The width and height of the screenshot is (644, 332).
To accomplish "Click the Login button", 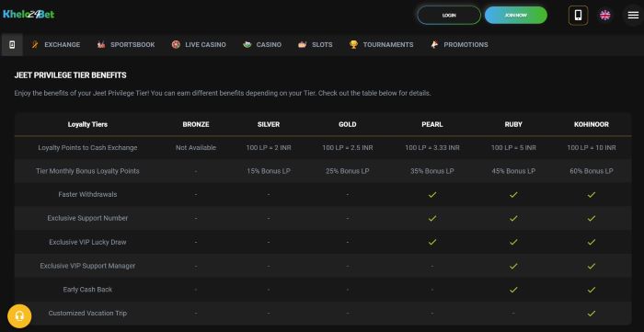I will point(449,16).
